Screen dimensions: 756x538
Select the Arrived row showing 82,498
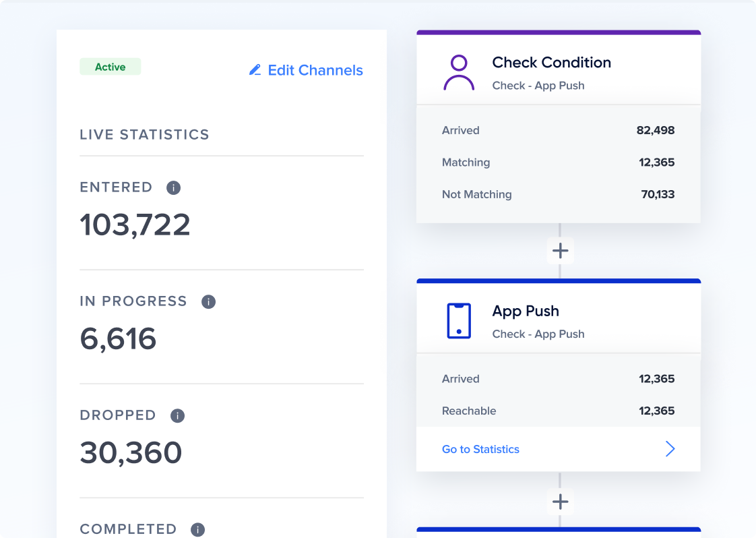(x=558, y=130)
